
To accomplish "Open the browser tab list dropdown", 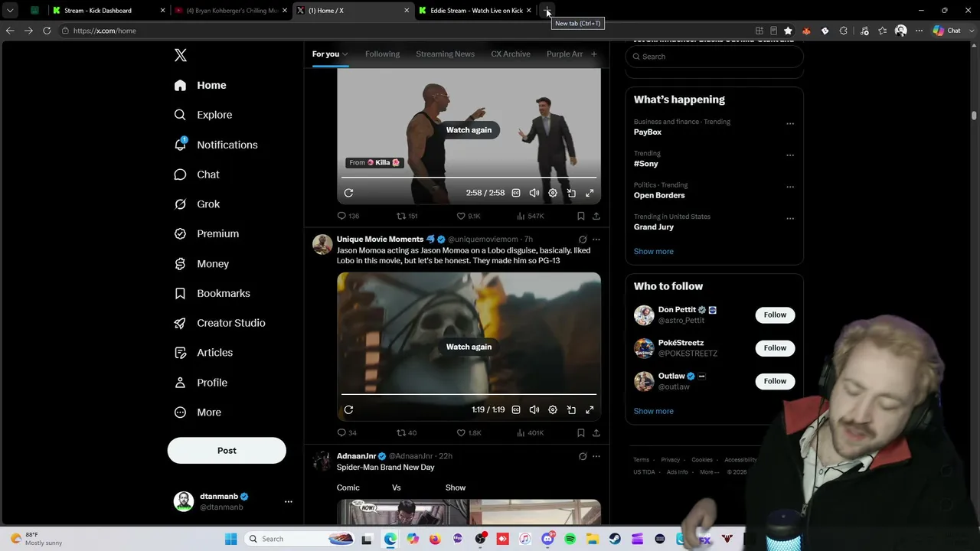I will 10,11.
